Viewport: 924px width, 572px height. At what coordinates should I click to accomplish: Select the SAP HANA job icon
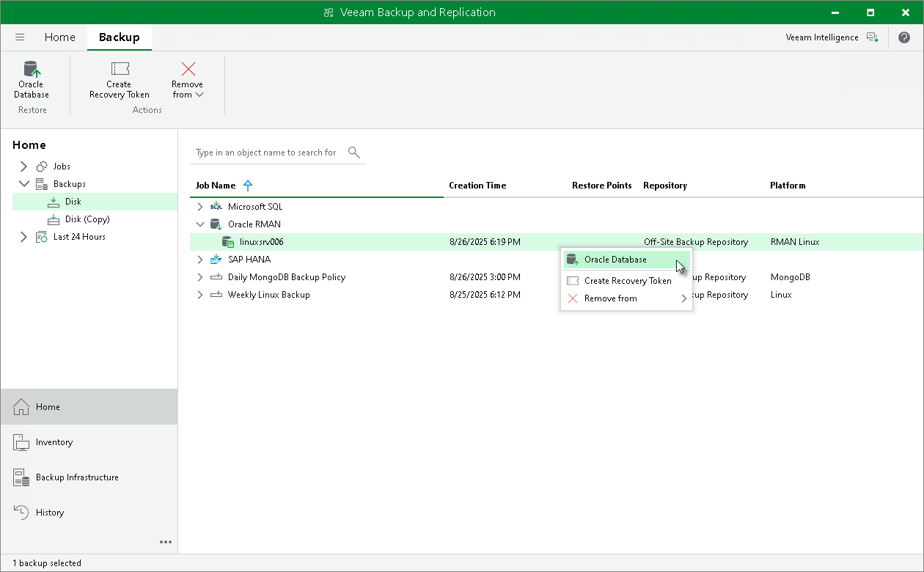(216, 259)
